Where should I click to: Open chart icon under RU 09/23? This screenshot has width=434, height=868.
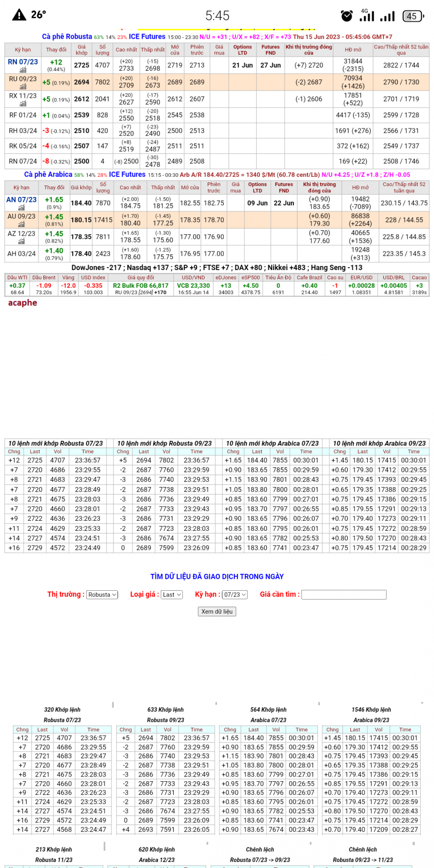pos(23,86)
